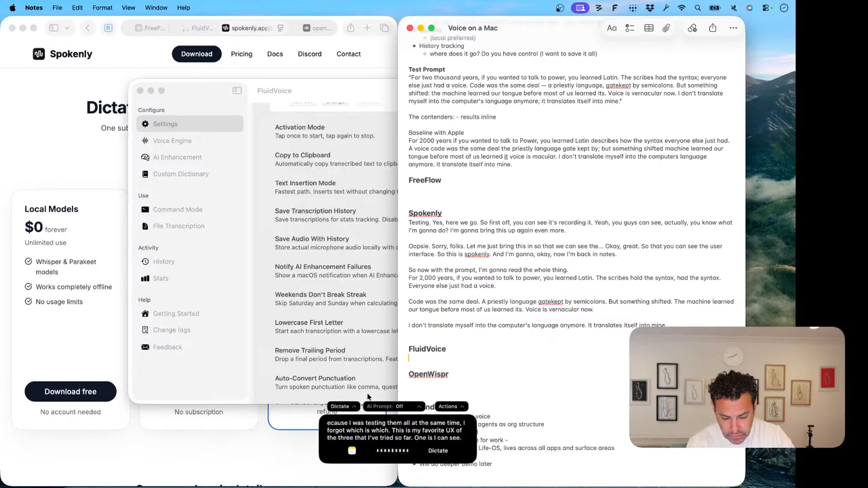Click the FreeFlow heading in note
The image size is (868, 488).
[425, 180]
